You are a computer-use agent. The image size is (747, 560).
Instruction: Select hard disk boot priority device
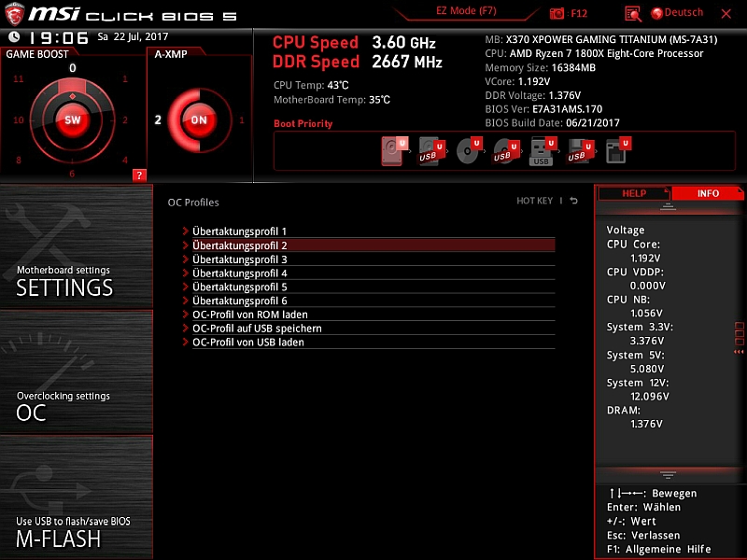tap(394, 151)
